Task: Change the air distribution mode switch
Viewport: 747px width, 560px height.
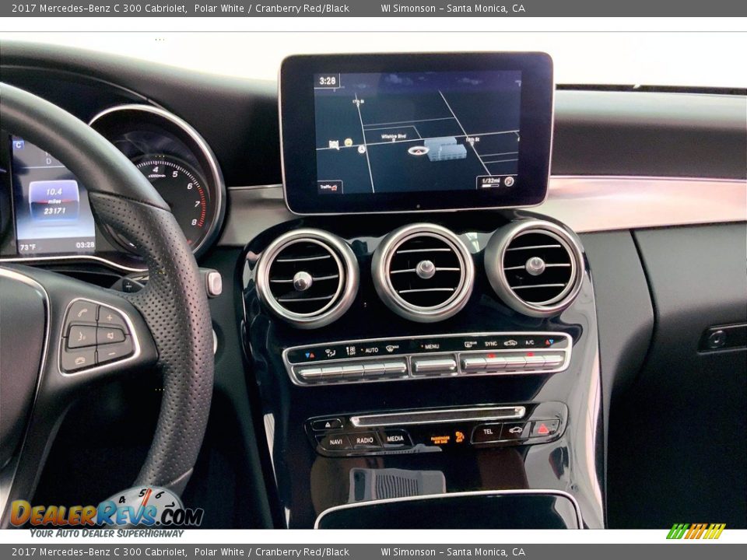Action: (x=331, y=372)
